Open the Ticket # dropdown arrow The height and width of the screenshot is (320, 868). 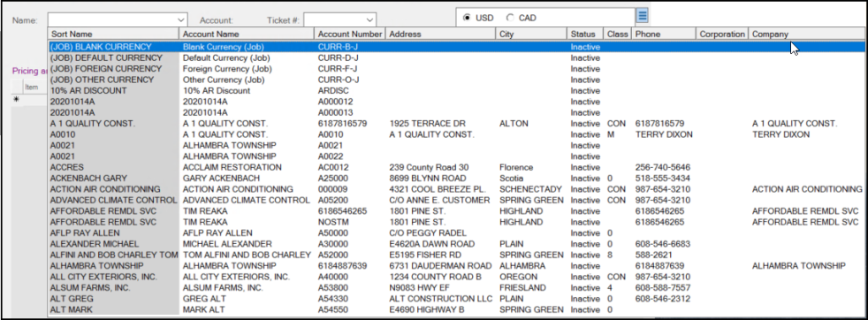point(369,20)
